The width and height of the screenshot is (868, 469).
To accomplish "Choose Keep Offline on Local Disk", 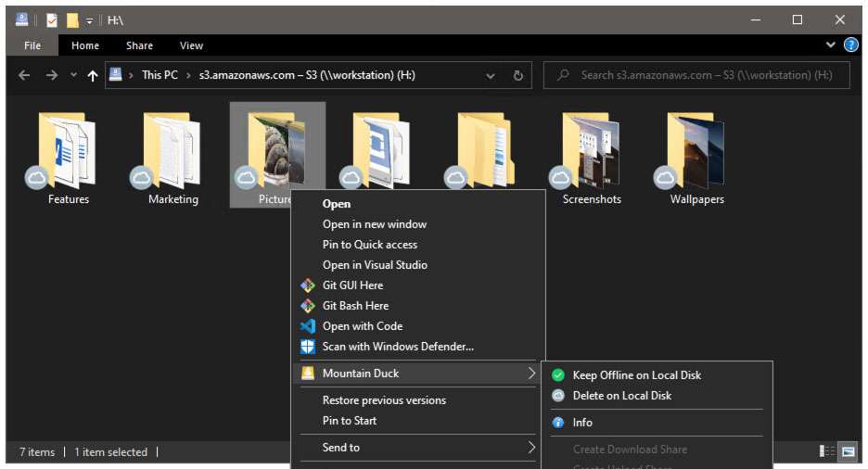I will pyautogui.click(x=636, y=375).
